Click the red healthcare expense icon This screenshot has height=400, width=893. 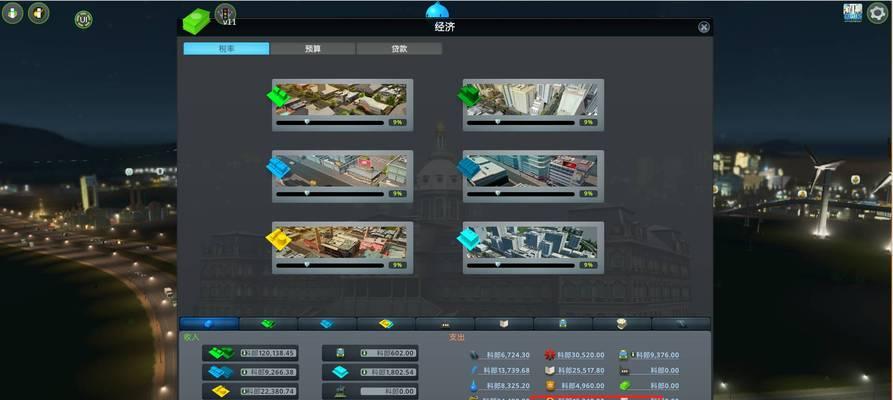click(x=550, y=355)
